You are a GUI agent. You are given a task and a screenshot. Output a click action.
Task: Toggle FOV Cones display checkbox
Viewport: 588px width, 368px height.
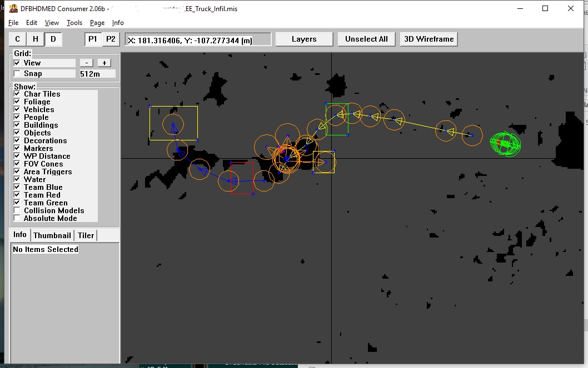coord(17,164)
